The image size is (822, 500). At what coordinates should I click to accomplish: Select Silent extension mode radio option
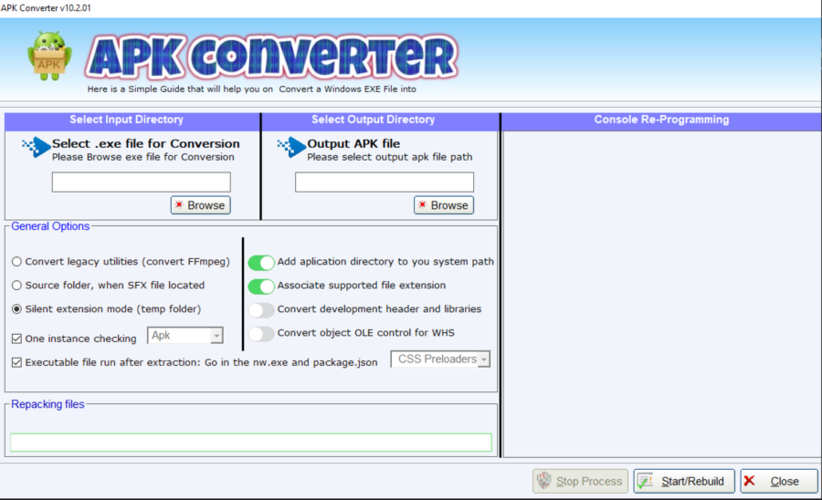[17, 309]
